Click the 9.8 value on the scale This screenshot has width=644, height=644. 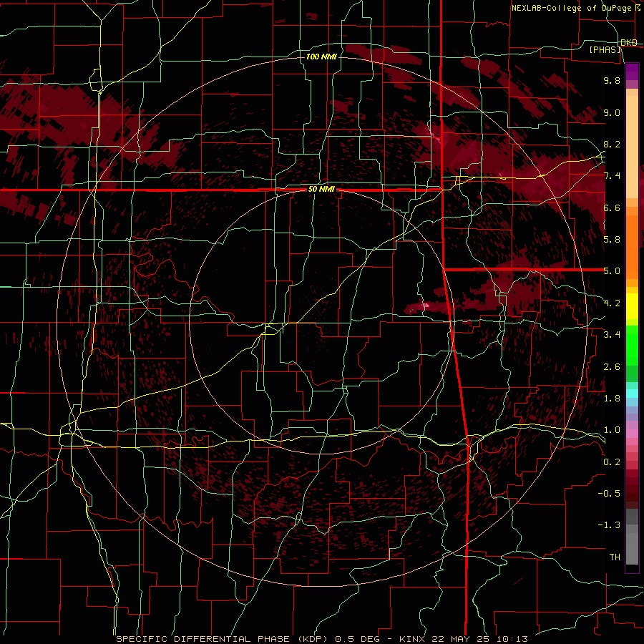[612, 80]
